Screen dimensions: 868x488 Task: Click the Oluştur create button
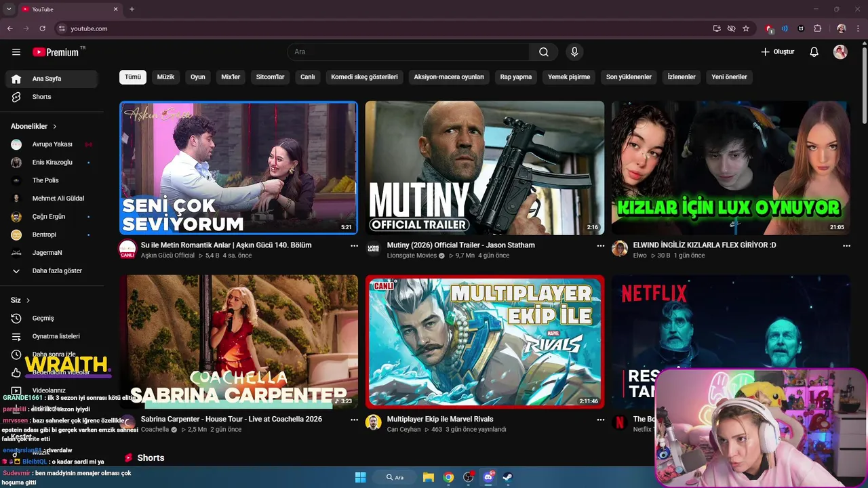point(777,52)
